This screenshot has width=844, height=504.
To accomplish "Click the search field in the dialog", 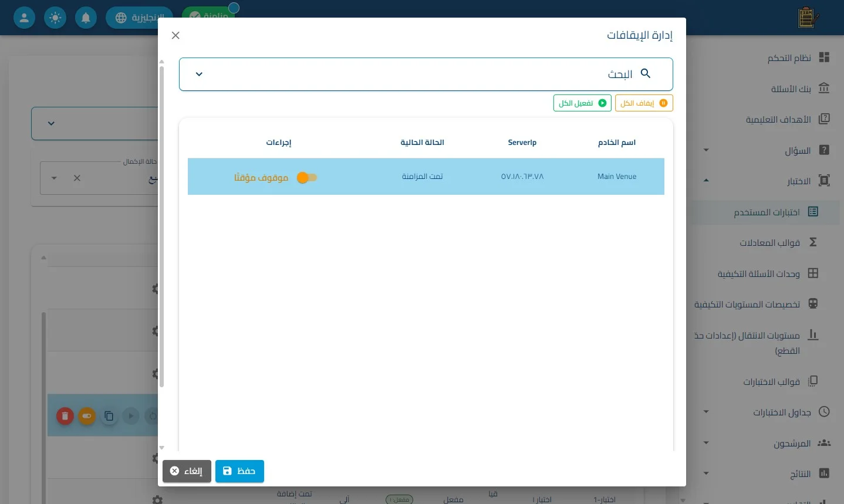I will pos(426,74).
